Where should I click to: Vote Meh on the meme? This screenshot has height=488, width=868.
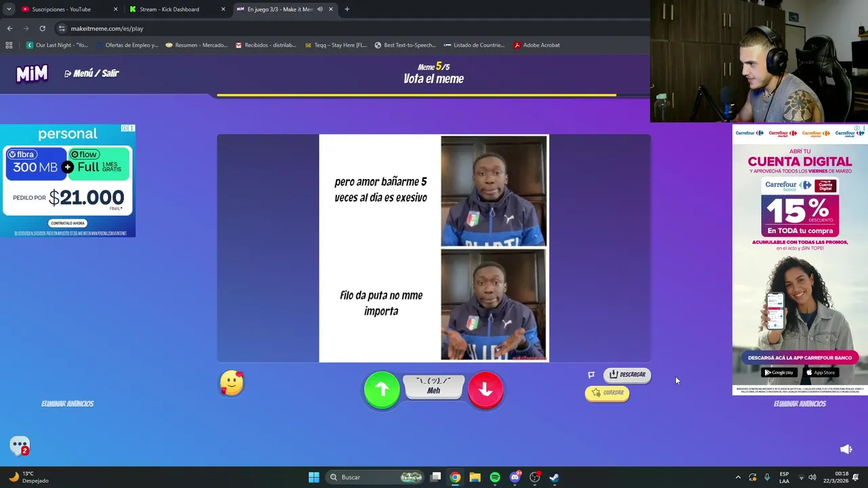434,387
